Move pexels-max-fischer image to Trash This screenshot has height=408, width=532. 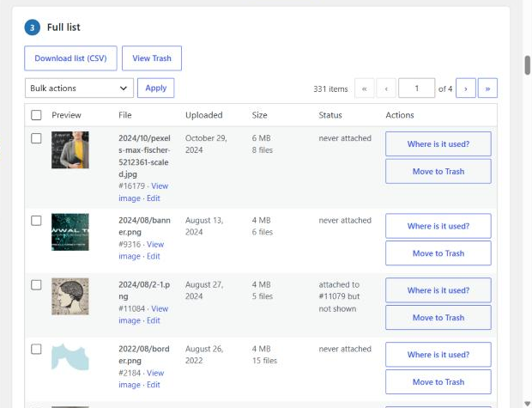pos(438,172)
